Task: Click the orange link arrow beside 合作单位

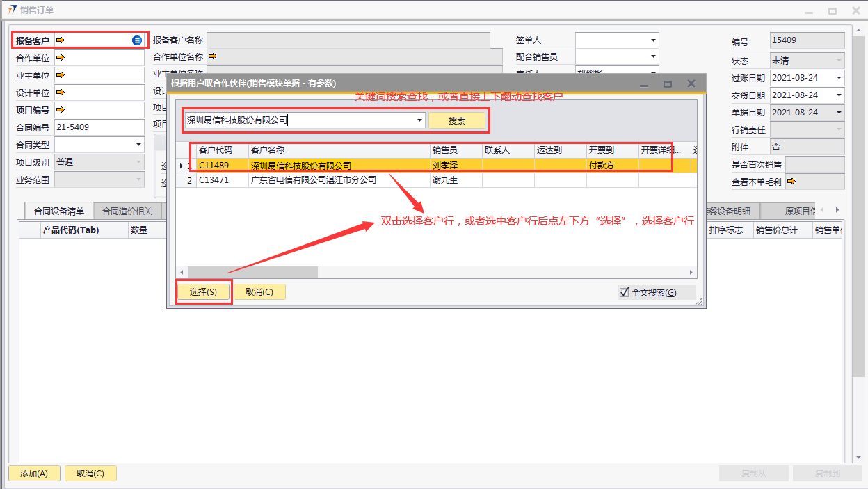Action: 61,58
